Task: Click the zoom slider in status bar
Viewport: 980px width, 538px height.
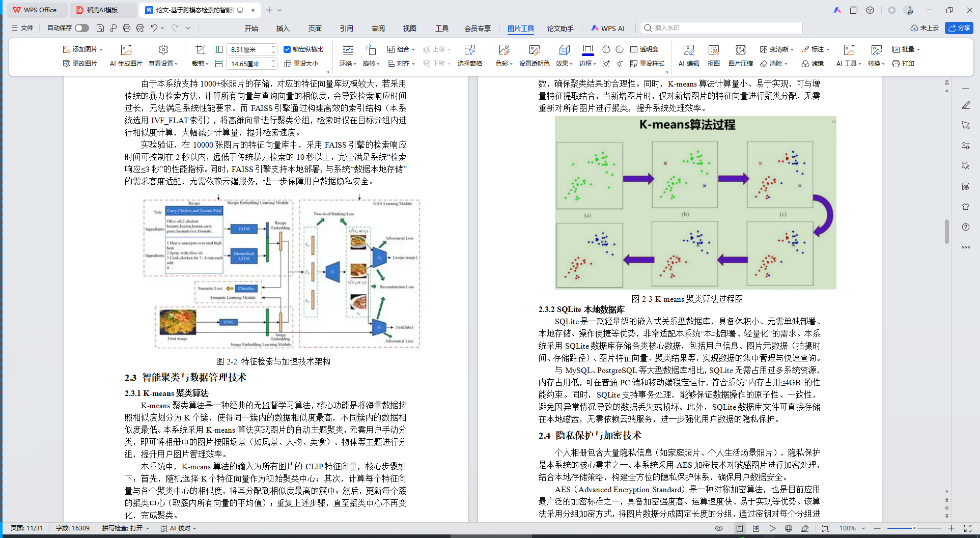Action: tap(914, 528)
